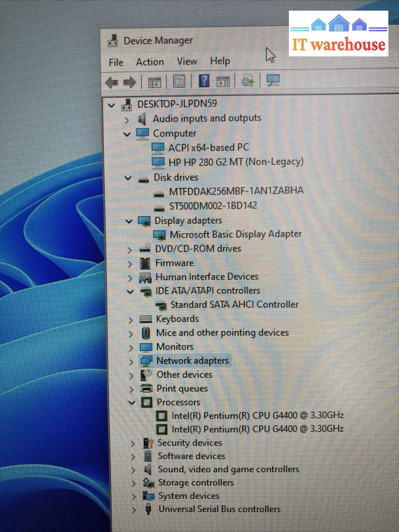Click the Device Manager title bar icon
The width and height of the screenshot is (399, 532).
pyautogui.click(x=113, y=40)
